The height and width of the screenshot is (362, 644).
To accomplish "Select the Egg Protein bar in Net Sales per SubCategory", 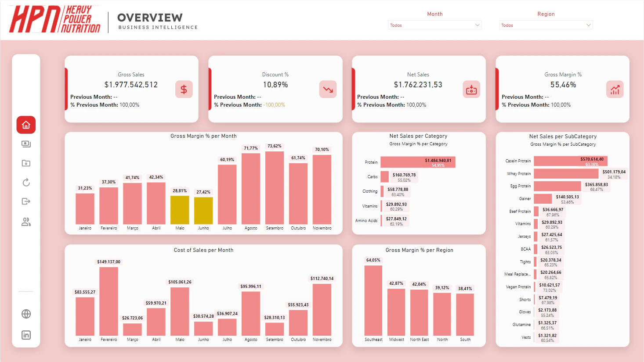I will pyautogui.click(x=557, y=186).
